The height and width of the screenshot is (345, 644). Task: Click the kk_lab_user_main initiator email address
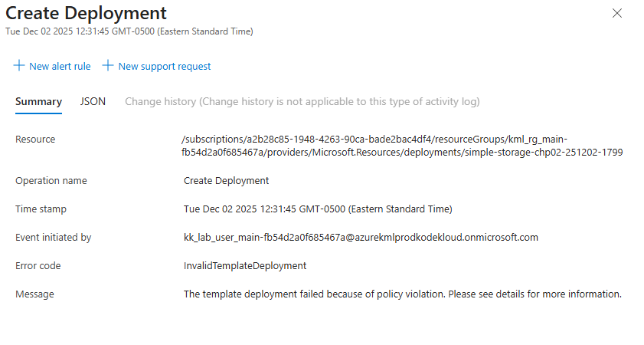coord(361,237)
